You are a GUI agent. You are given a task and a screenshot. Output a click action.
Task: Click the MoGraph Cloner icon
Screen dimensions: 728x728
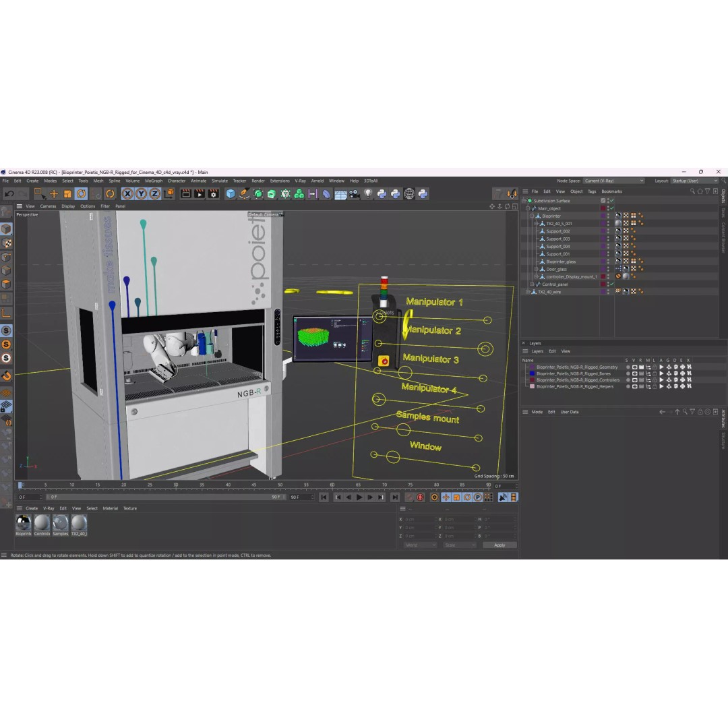(x=299, y=193)
